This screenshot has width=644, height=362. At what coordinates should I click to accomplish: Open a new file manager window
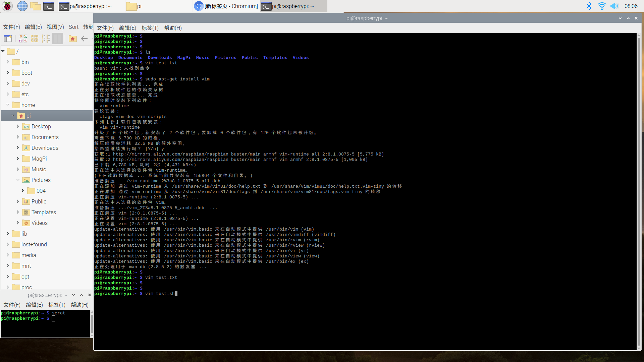point(8,39)
